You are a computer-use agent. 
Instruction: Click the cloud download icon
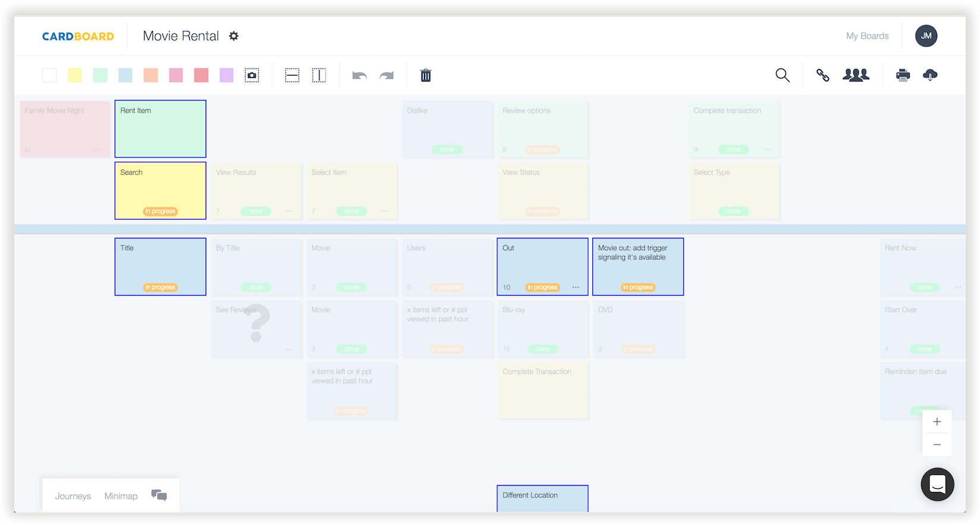pos(931,75)
